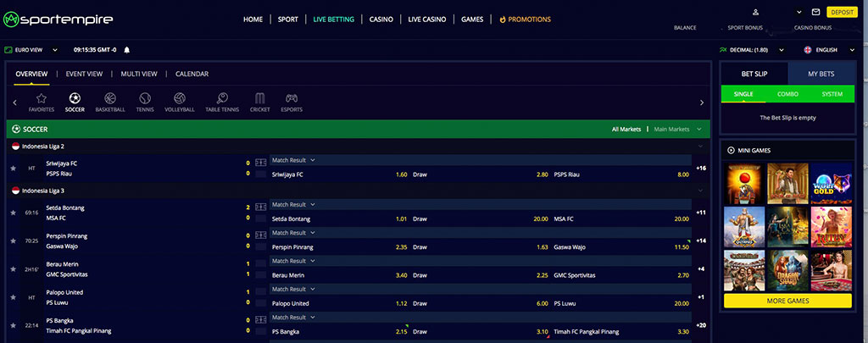Select the Table Tennis sport icon
868x343 pixels.
pyautogui.click(x=222, y=102)
